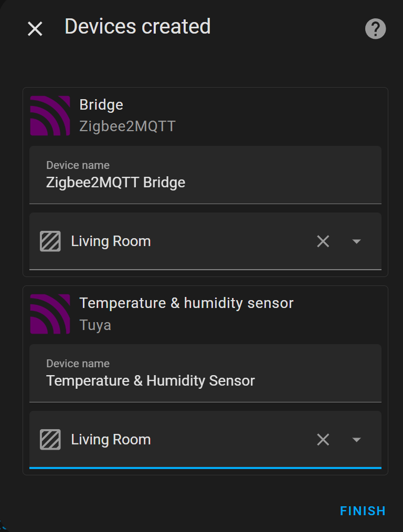Image resolution: width=403 pixels, height=532 pixels.
Task: Click the Tuya manufacturer label
Action: [x=95, y=325]
